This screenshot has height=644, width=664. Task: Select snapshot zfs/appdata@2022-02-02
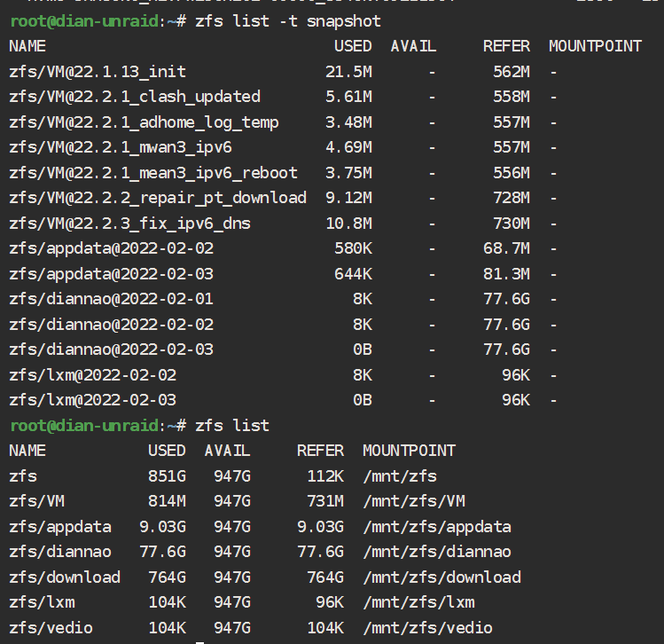[x=112, y=248]
